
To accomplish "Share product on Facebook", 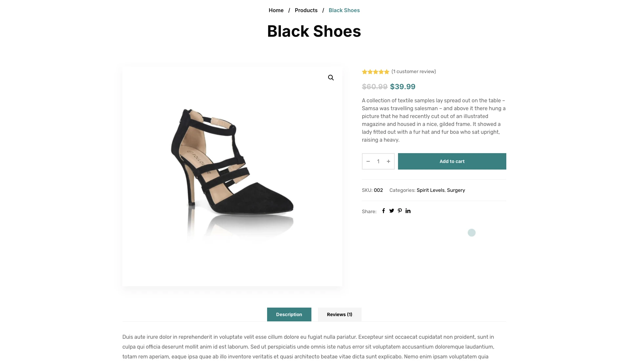I will coord(383,211).
